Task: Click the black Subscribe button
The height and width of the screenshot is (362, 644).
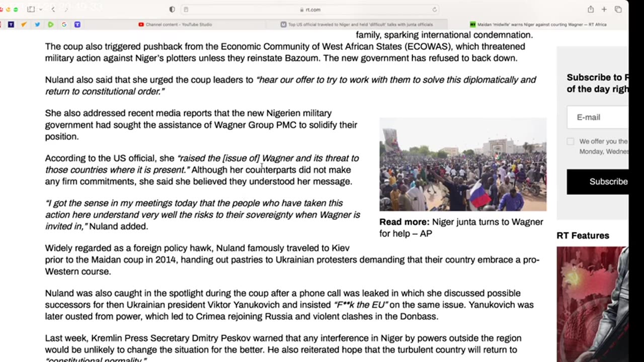Action: click(598, 182)
